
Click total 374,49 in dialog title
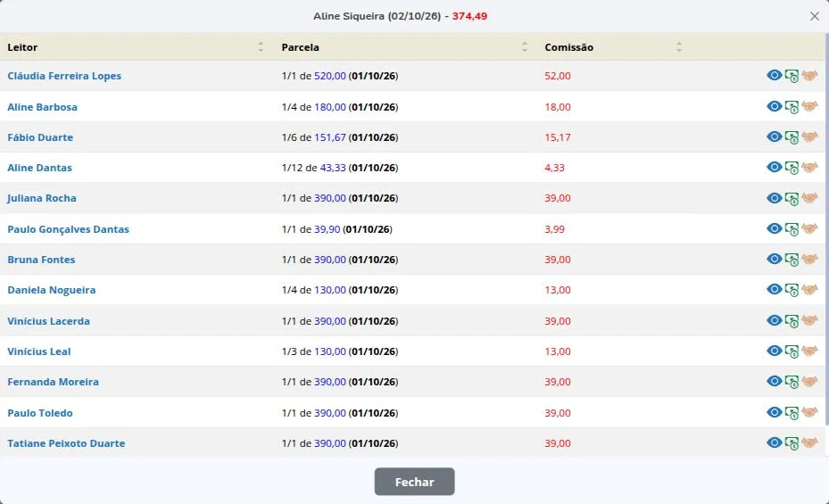pyautogui.click(x=469, y=16)
